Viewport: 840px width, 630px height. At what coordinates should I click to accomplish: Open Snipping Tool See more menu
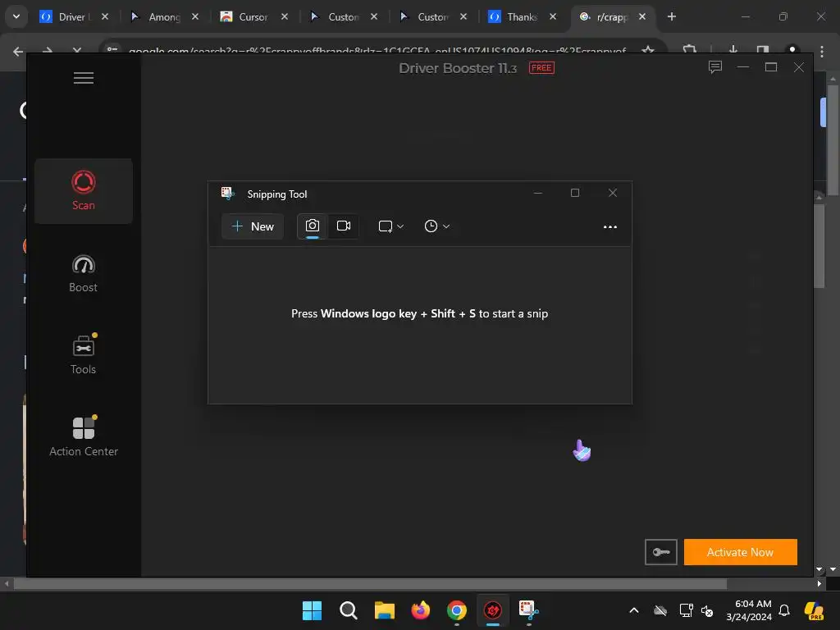(x=610, y=226)
